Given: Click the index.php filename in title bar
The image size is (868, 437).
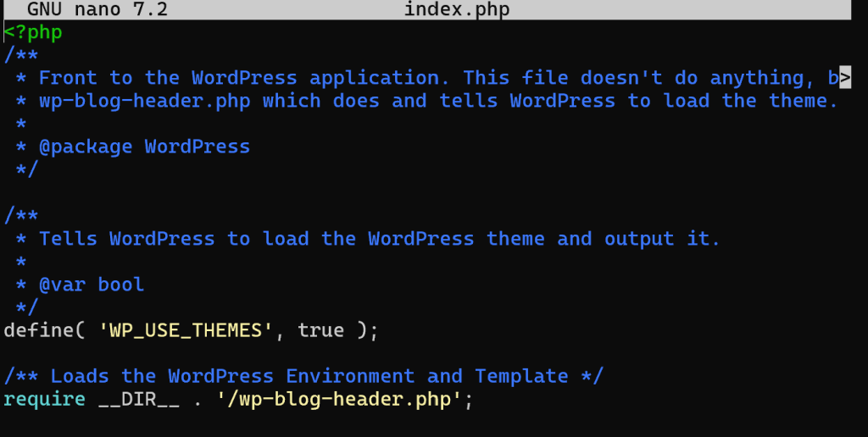Looking at the screenshot, I should tap(457, 10).
